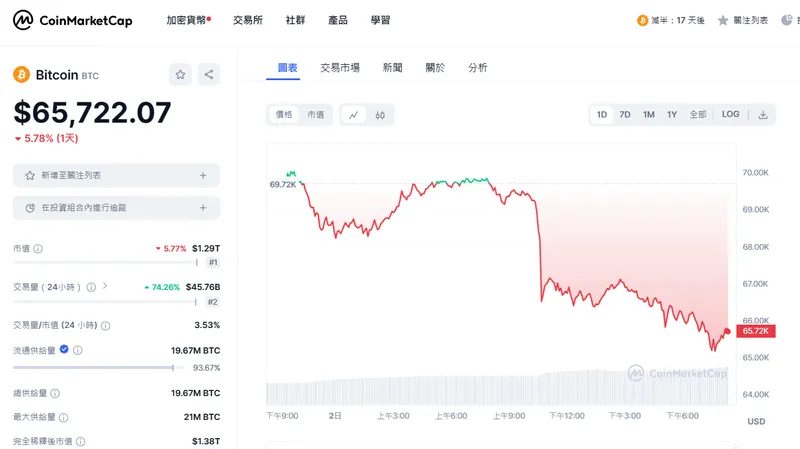The image size is (800, 449).
Task: Open the 學習 menu
Action: click(380, 20)
